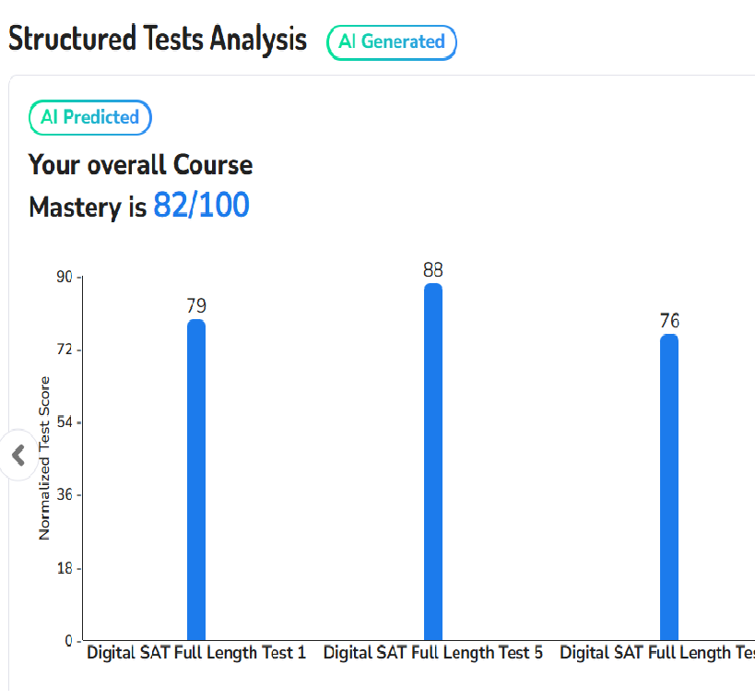Click the AI Generated badge icon

tap(391, 42)
